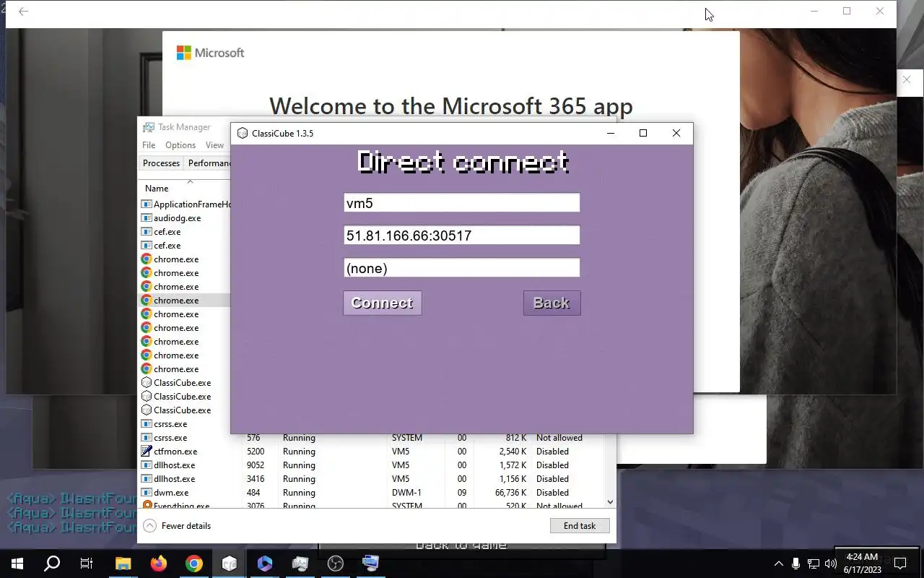Click the Microsoft logo in the welcome page
Screen dimensions: 924x578
click(x=210, y=53)
